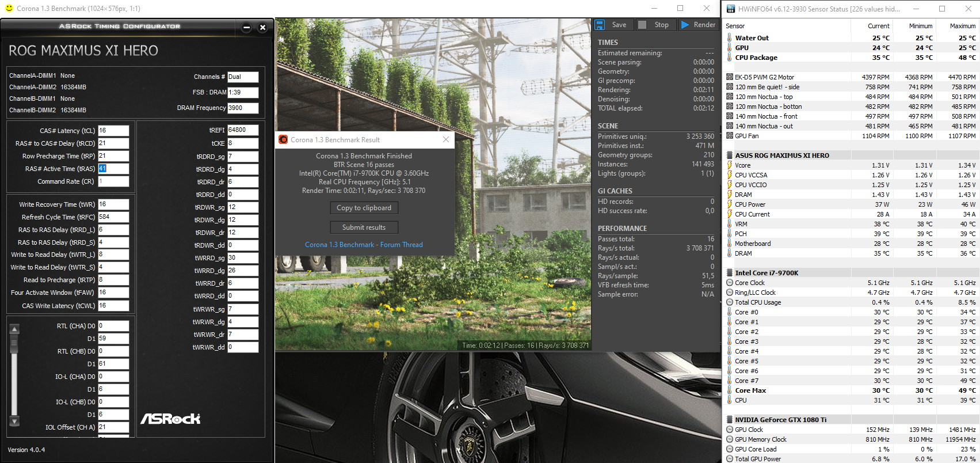980x463 pixels.
Task: Click the voltage bolt icon beside Vcore
Action: [x=730, y=165]
